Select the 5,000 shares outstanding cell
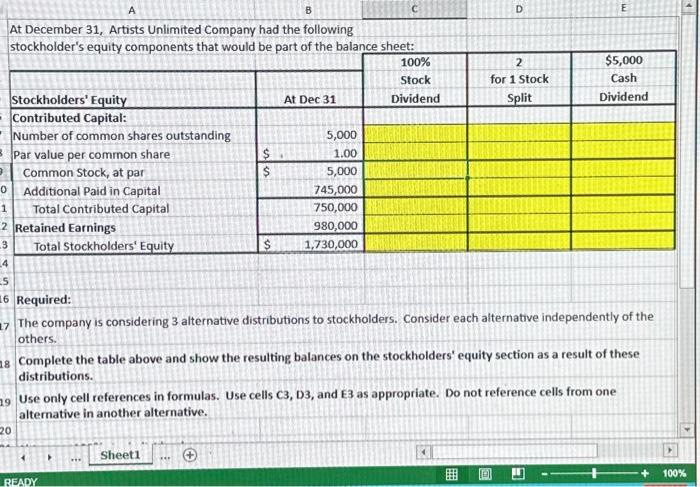The image size is (700, 487). click(310, 135)
